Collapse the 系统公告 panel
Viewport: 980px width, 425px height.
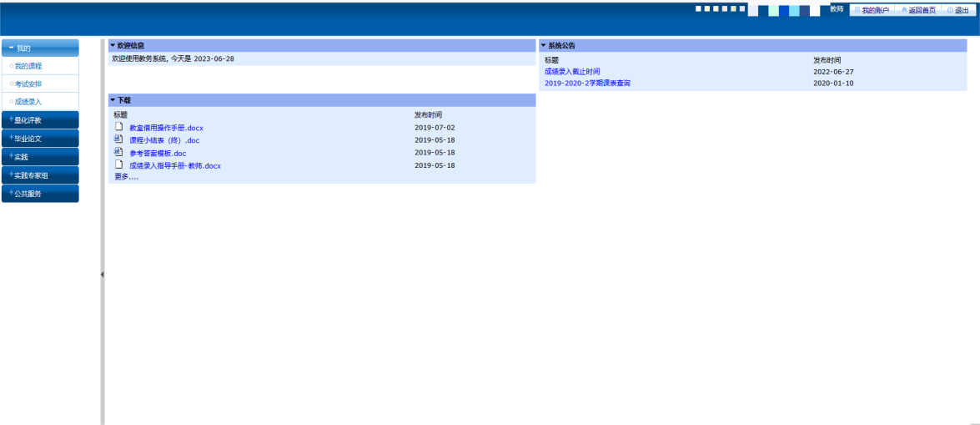point(543,45)
